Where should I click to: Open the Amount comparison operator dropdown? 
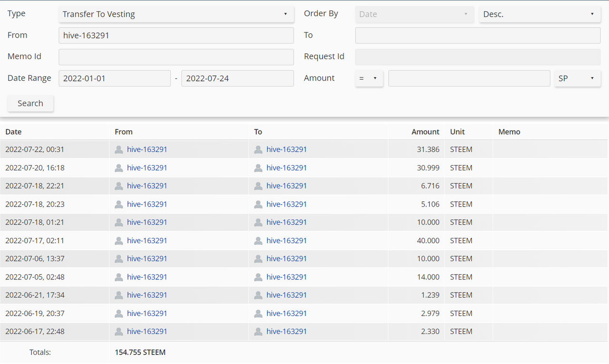click(x=369, y=78)
